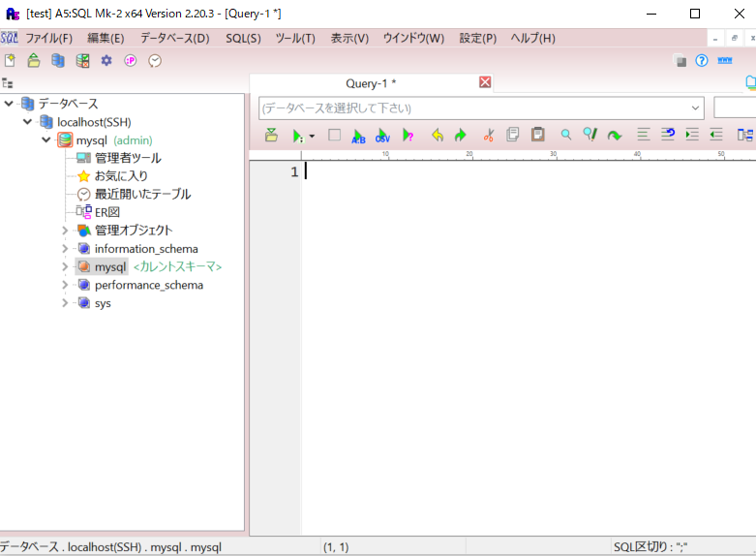756x556 pixels.
Task: Close the Query-1 tab with the red X
Action: click(485, 82)
